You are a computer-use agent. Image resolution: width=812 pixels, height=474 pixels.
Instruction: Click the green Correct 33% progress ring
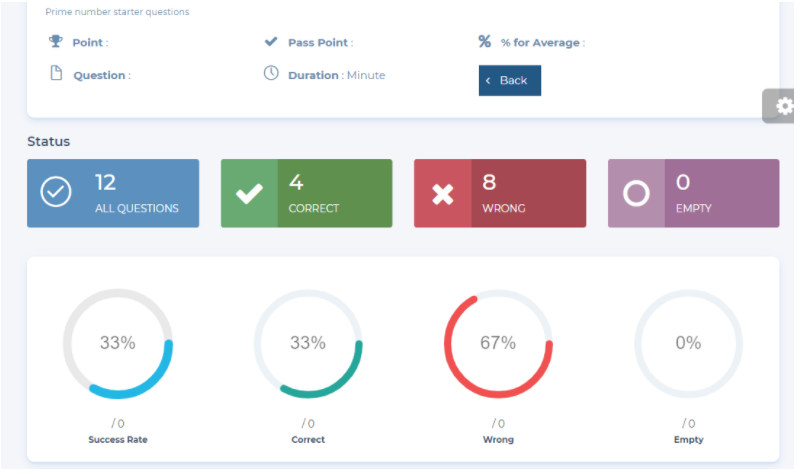coord(308,343)
